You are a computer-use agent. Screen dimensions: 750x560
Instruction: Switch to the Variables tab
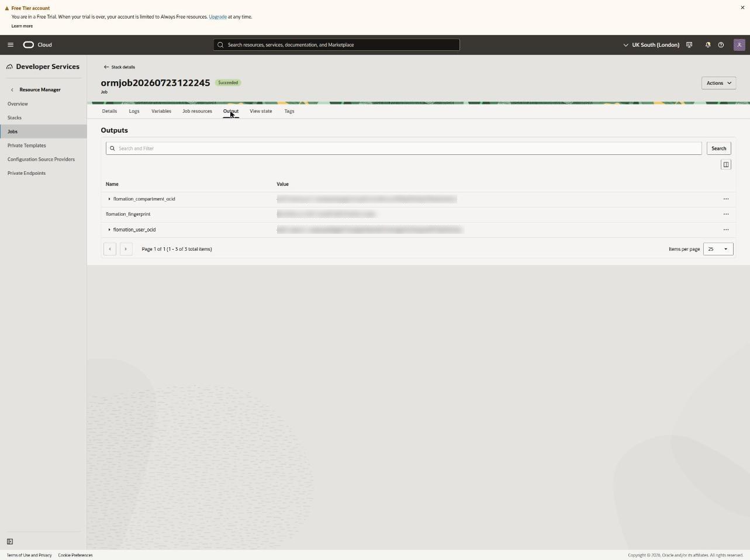[161, 111]
